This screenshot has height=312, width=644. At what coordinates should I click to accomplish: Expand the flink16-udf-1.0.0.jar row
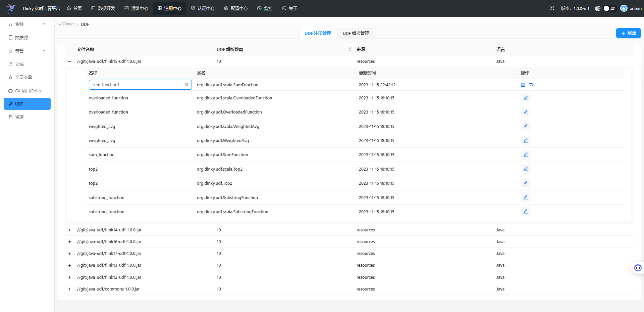70,242
